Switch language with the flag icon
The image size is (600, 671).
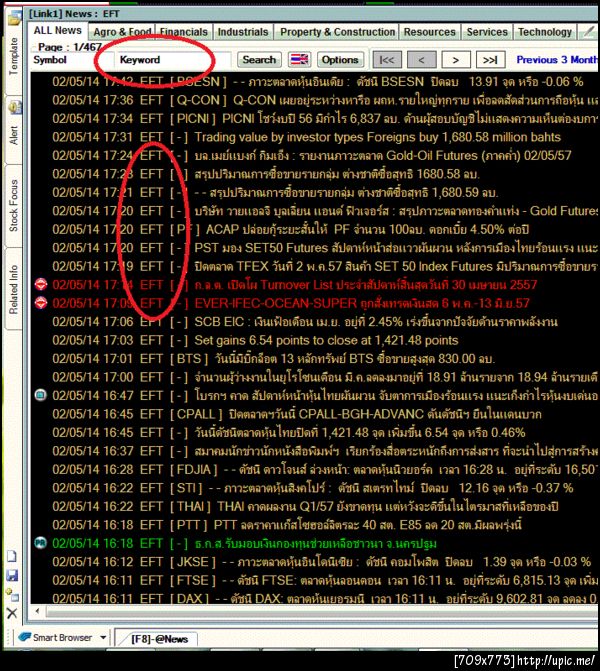click(x=300, y=59)
